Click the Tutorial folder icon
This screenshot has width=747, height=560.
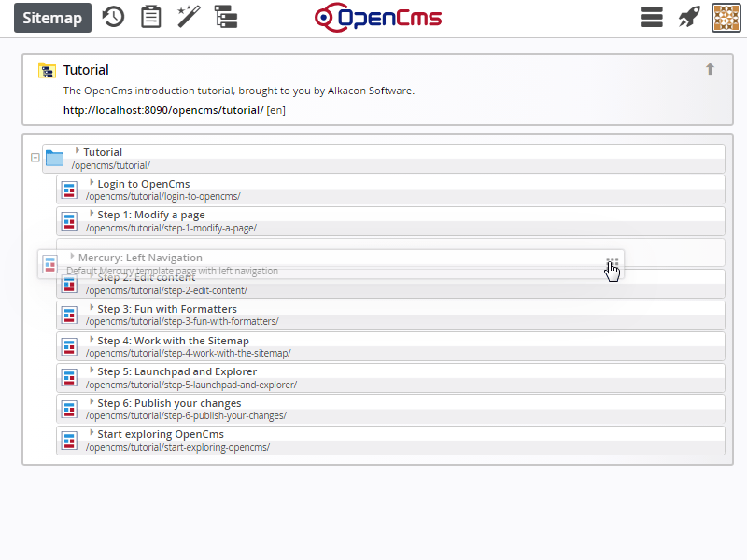coord(54,158)
